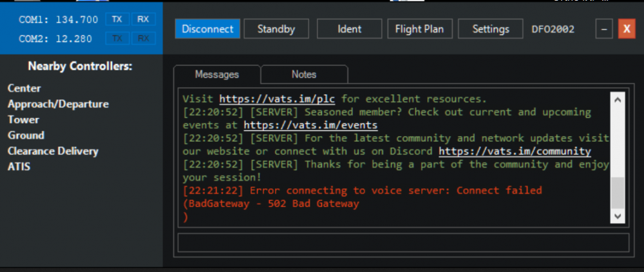Toggle COM1 TX transmit button
The image size is (644, 272).
(x=117, y=19)
